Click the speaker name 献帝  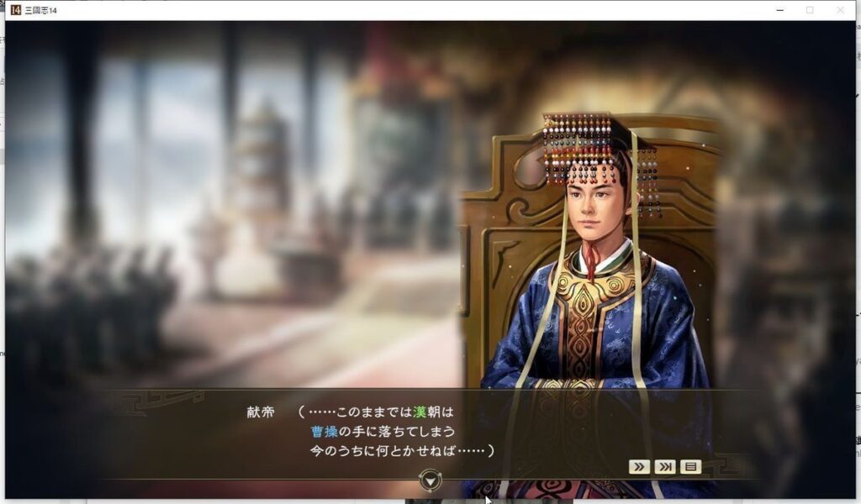pos(261,412)
